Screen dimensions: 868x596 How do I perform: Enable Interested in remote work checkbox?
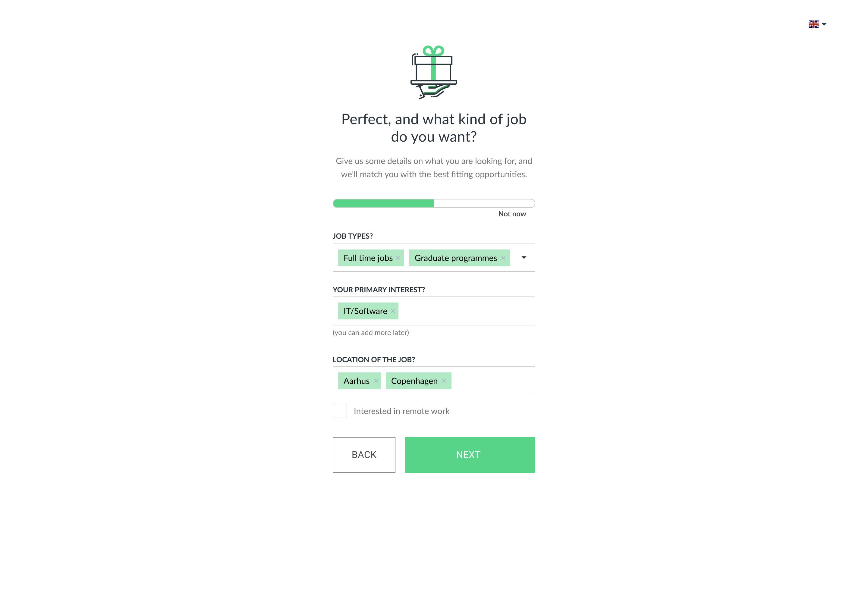click(340, 411)
